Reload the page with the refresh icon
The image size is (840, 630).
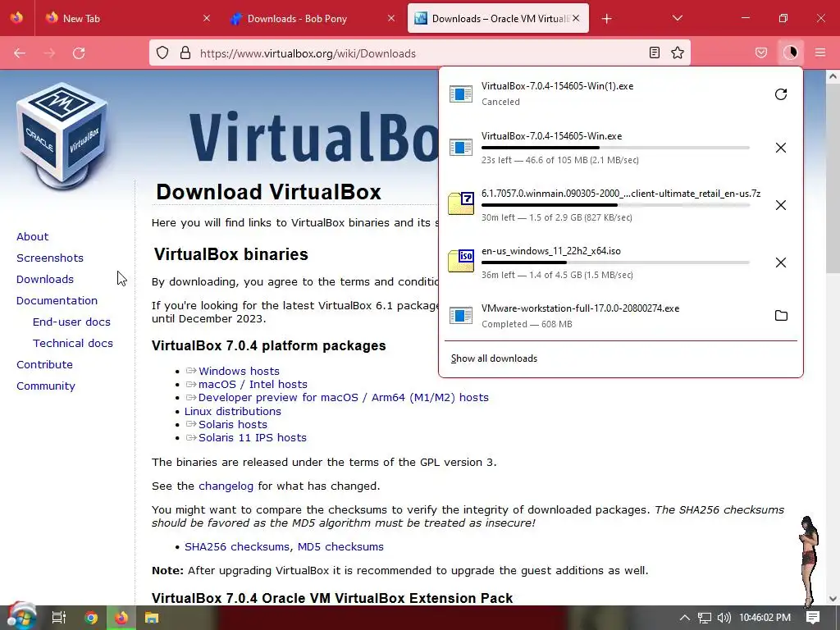pos(79,53)
